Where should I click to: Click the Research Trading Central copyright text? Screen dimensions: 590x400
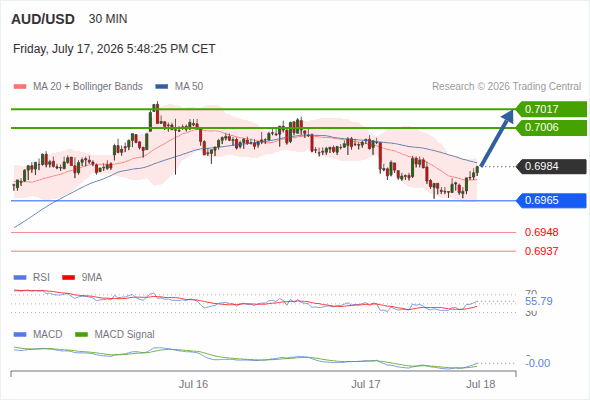pos(506,87)
